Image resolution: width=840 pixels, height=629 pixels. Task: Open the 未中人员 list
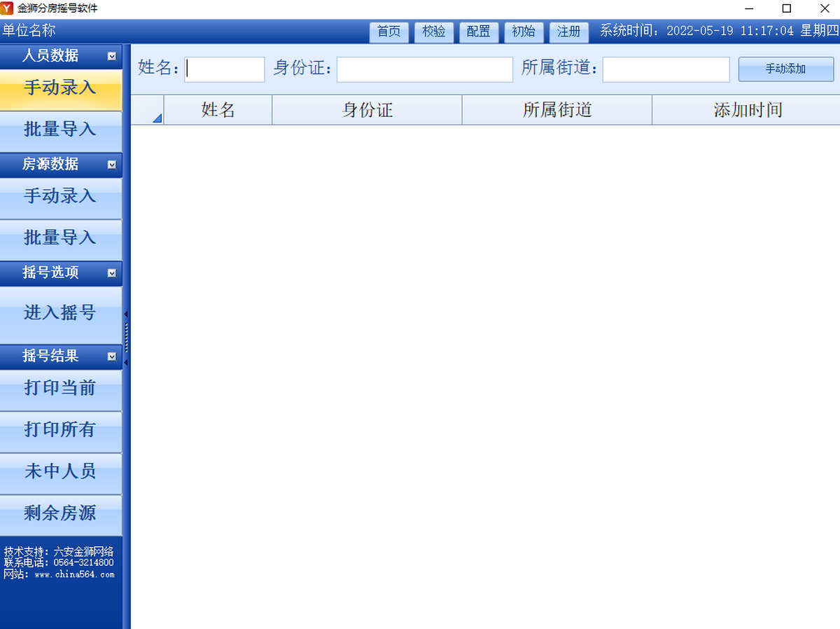61,473
